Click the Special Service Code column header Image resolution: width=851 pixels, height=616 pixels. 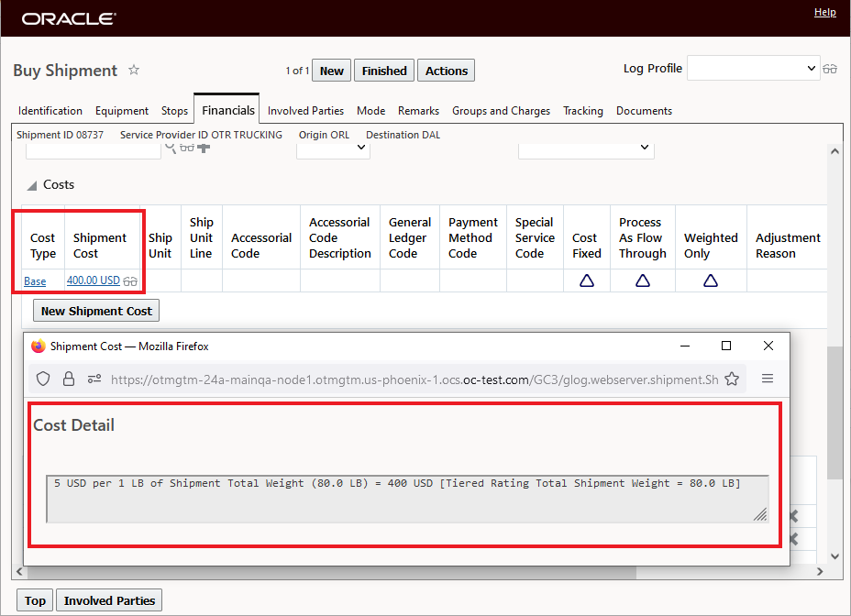point(535,237)
